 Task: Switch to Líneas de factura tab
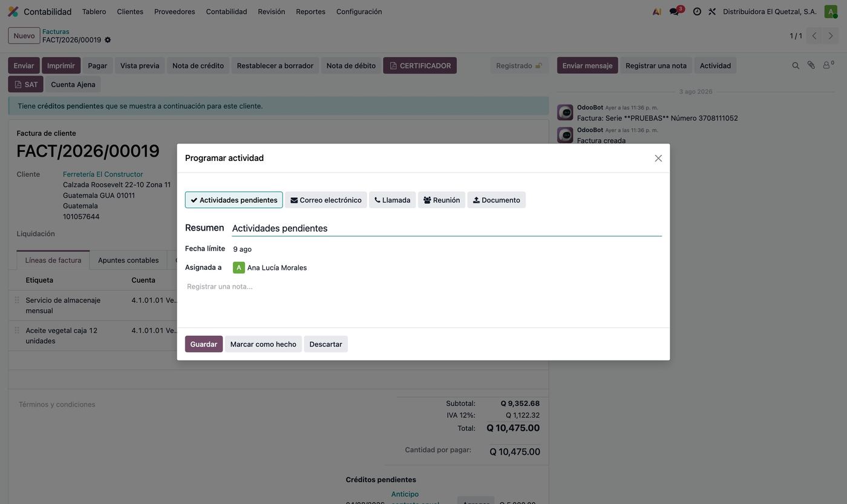coord(53,260)
